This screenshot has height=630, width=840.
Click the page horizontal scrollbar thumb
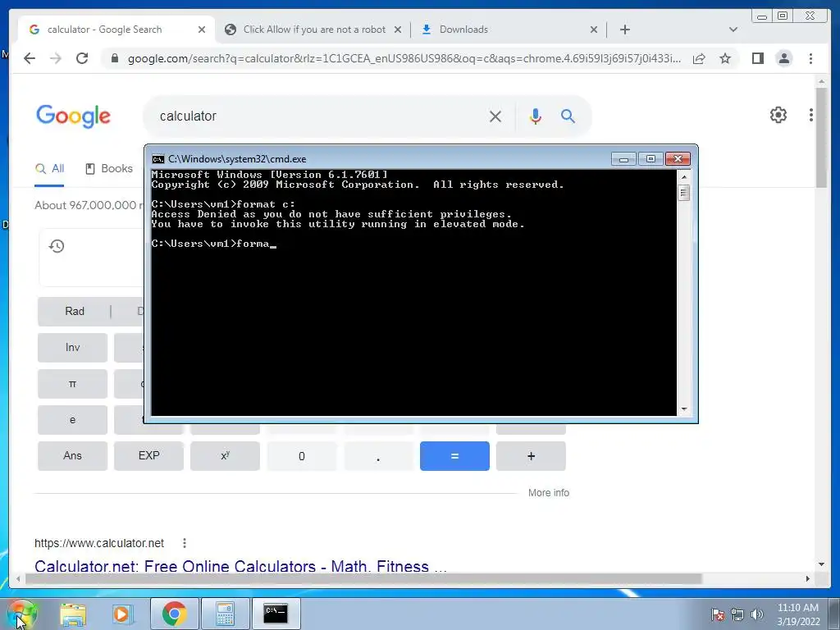coord(363,578)
